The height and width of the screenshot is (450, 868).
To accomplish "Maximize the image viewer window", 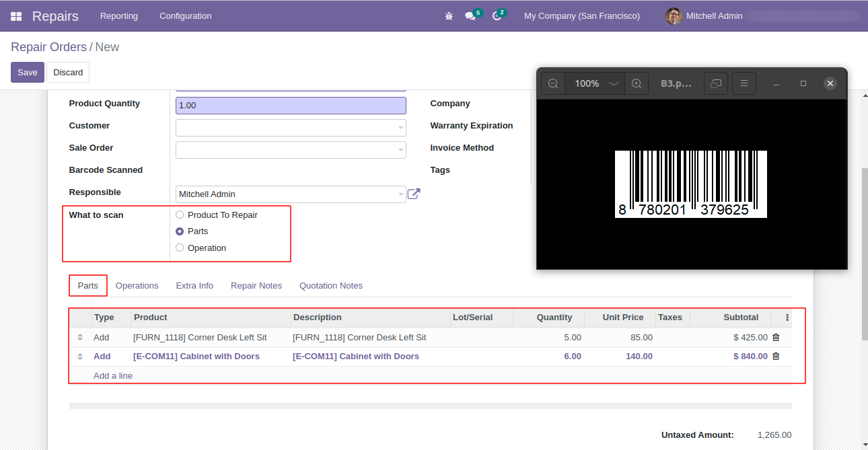I will (x=803, y=83).
